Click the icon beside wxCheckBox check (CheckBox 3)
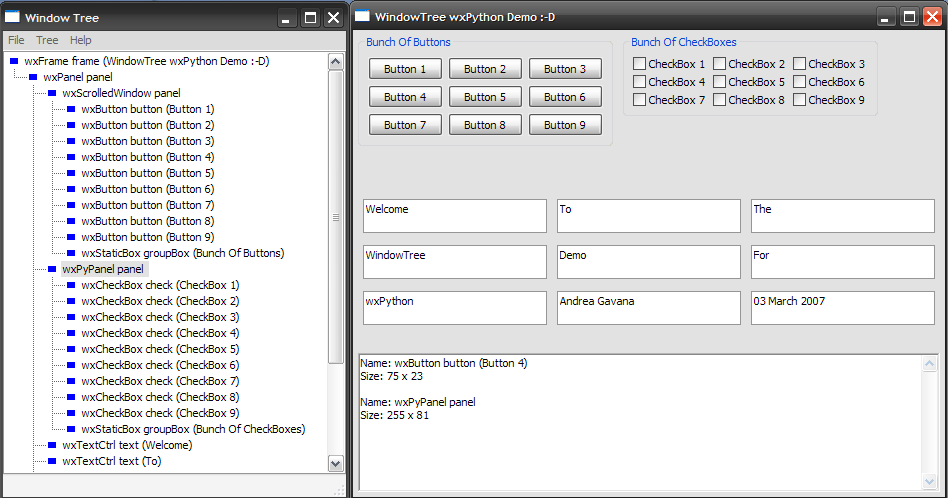 71,317
